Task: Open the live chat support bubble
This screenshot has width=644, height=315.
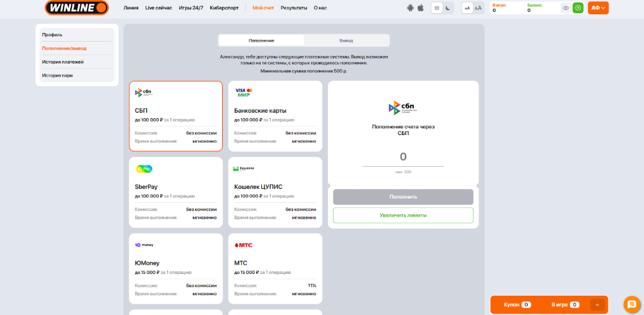Action: click(632, 304)
